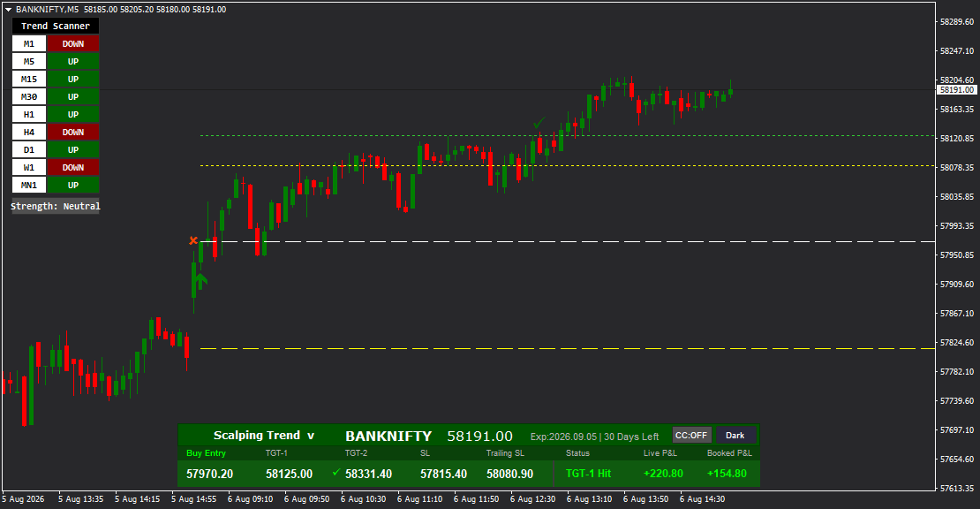This screenshot has height=509, width=980.
Task: Expand chart menu triangle beside BANKNIFTY,M5
Action: 9,10
